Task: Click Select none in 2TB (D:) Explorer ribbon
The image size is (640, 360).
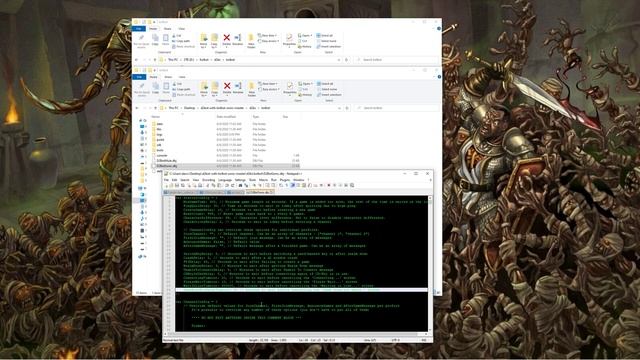Action: coord(327,41)
